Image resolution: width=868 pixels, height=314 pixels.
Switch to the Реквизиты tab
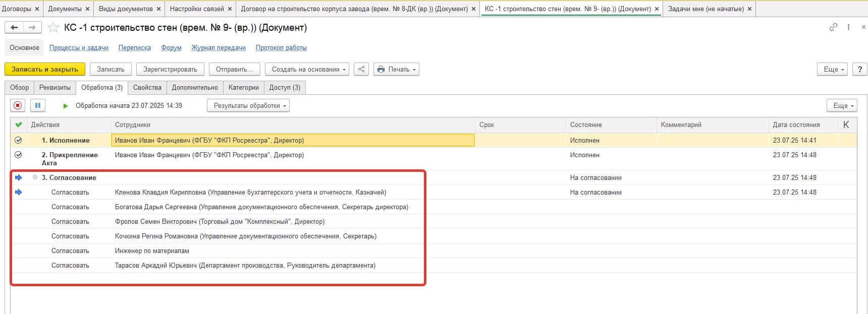[x=55, y=88]
